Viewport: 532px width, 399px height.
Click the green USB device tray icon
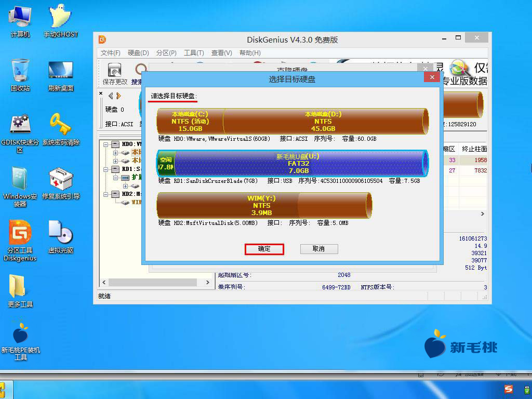(527, 390)
